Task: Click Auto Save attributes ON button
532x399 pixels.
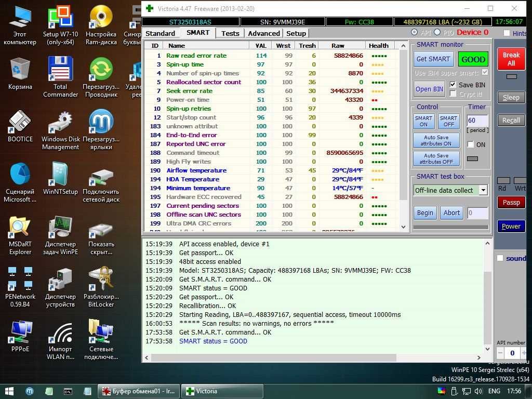Action: point(436,140)
